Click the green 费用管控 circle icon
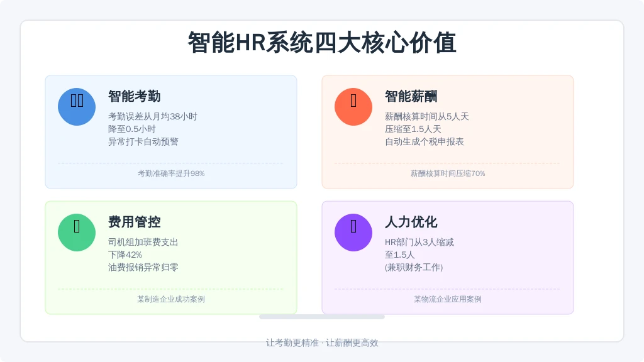 coord(77,233)
